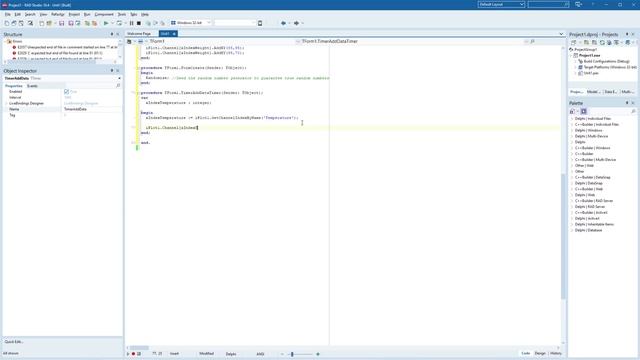640x360 pixels.
Task: Expand Delphi | Individual Files palette category
Action: click(572, 118)
